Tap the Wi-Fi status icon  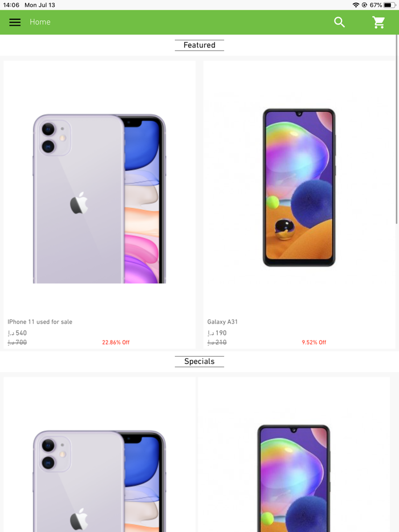[356, 5]
